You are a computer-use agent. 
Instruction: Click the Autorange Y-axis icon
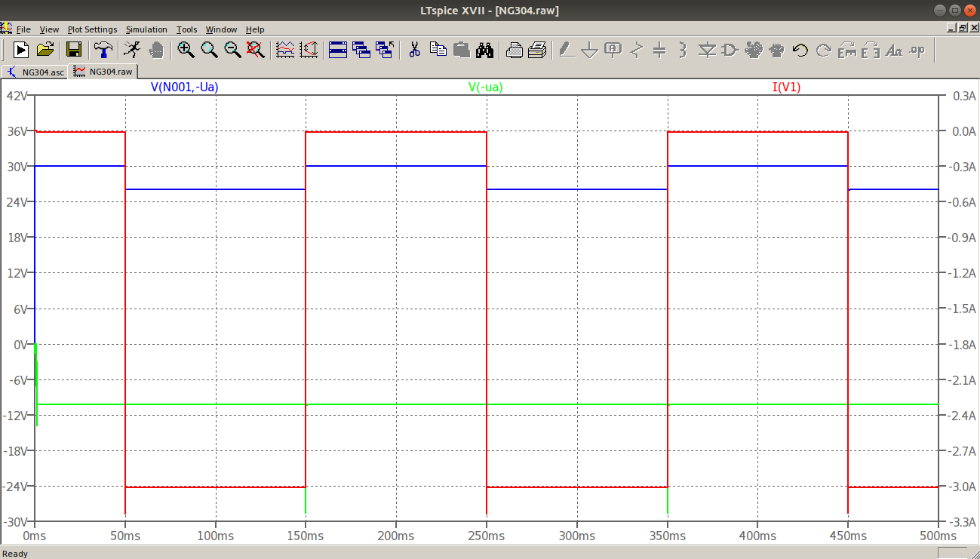click(309, 50)
